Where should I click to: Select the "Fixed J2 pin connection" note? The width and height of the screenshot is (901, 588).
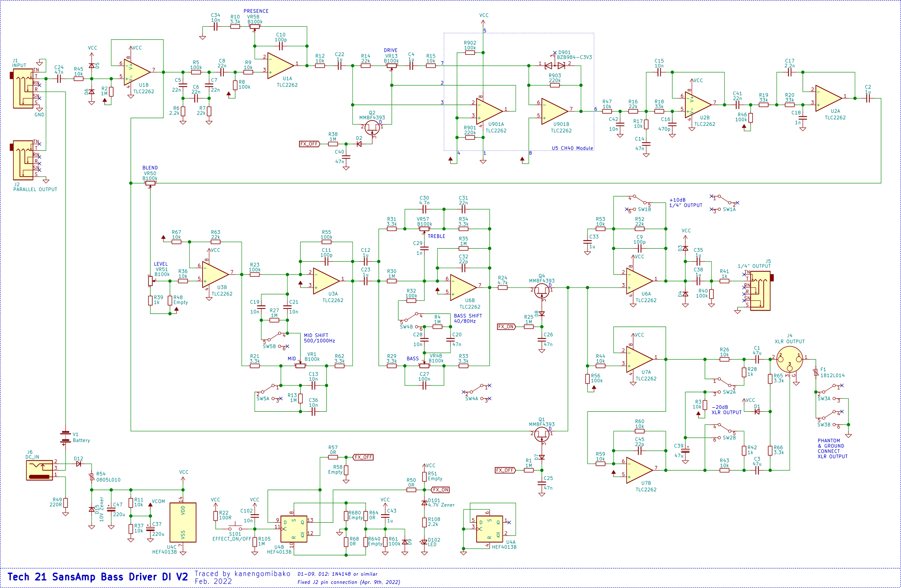[349, 582]
